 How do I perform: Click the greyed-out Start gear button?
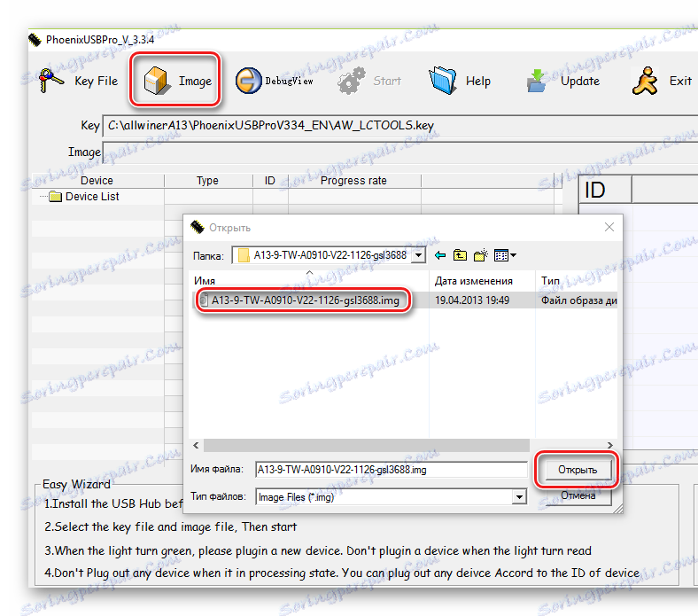coord(369,81)
